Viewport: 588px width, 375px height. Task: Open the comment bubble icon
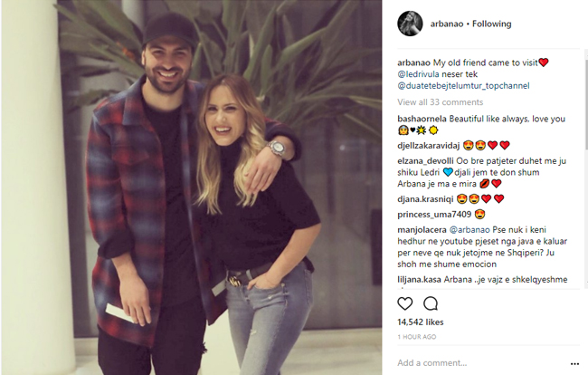pos(431,303)
